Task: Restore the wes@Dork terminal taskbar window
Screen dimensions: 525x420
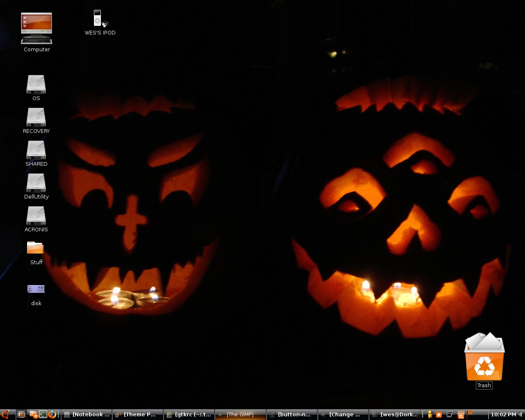Action: tap(394, 414)
